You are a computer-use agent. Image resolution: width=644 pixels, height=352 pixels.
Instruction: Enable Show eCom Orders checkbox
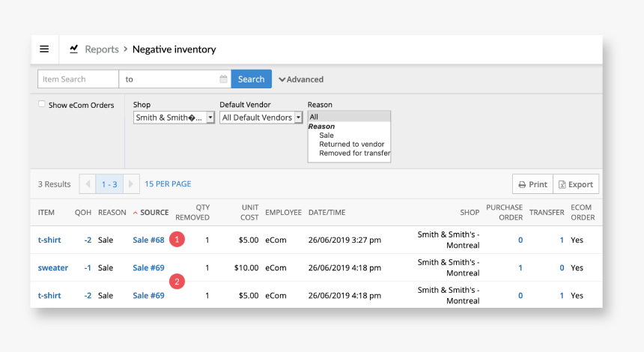(42, 105)
